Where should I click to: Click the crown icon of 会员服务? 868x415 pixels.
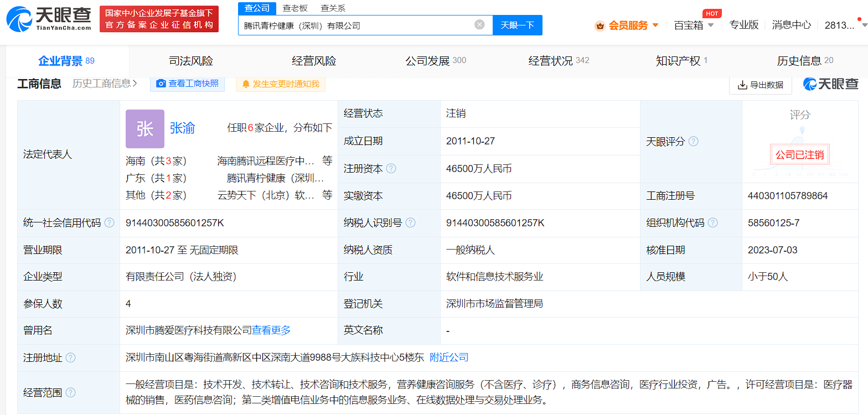click(600, 25)
